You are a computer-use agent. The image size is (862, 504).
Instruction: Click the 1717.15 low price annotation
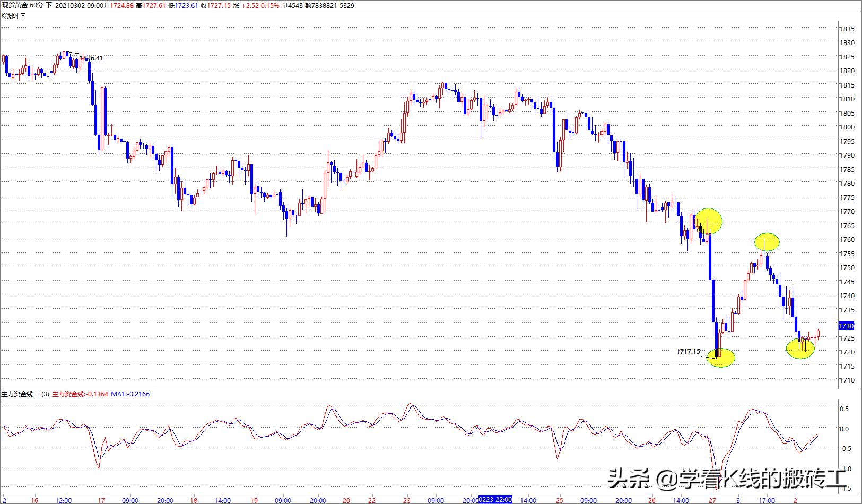(688, 351)
